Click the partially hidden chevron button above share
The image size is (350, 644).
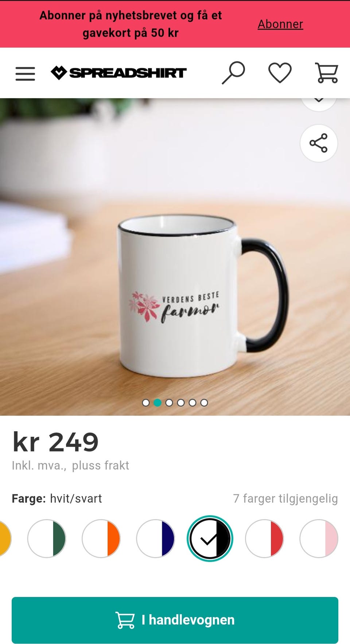319,104
